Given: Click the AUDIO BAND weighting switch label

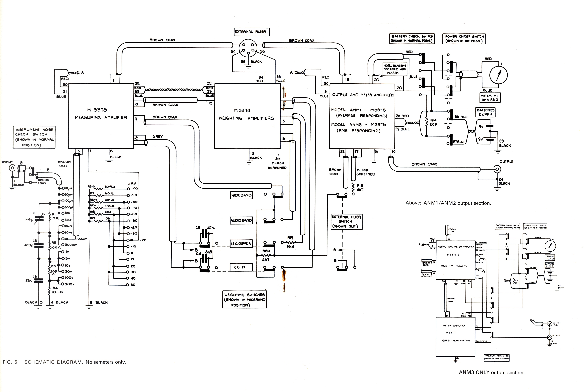Looking at the screenshot, I should (241, 220).
